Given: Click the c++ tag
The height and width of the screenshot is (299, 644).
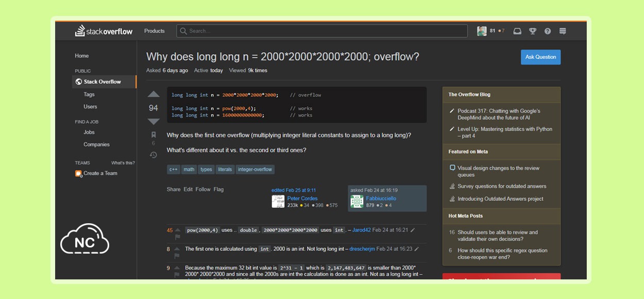Looking at the screenshot, I should (x=174, y=169).
